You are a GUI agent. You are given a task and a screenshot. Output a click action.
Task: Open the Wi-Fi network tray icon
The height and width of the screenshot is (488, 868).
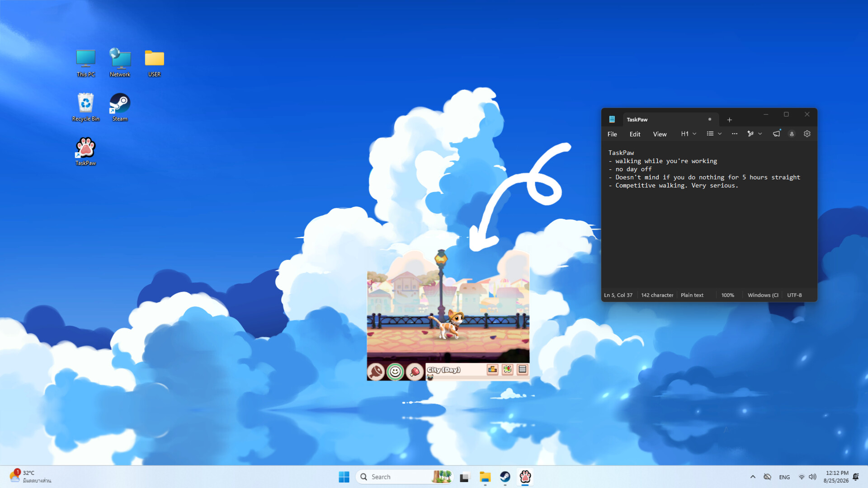tap(802, 477)
